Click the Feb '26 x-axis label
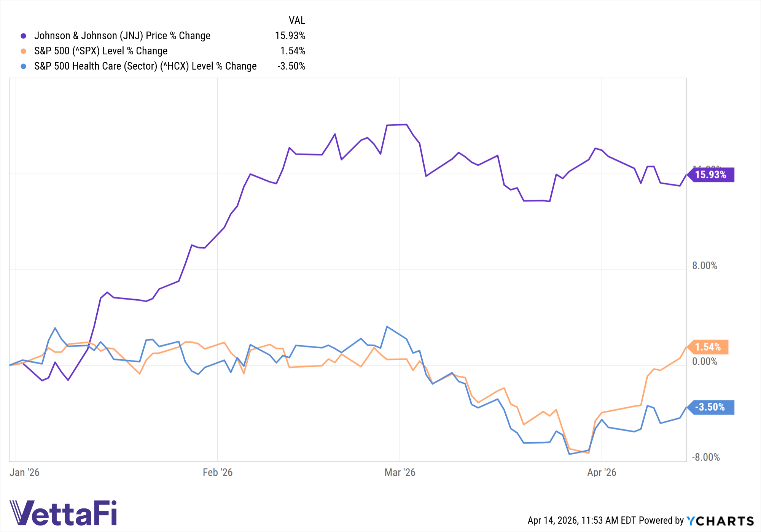Viewport: 761px width, 532px height. [x=218, y=472]
